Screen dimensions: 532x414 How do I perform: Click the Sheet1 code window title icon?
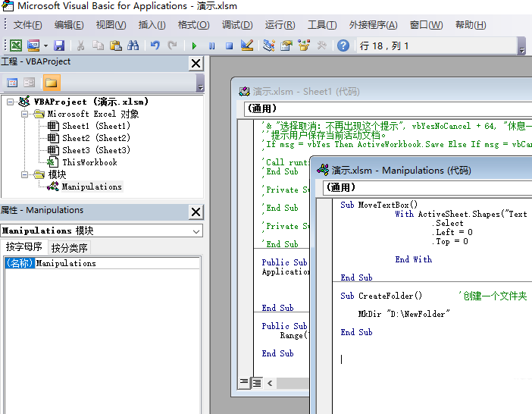(244, 91)
